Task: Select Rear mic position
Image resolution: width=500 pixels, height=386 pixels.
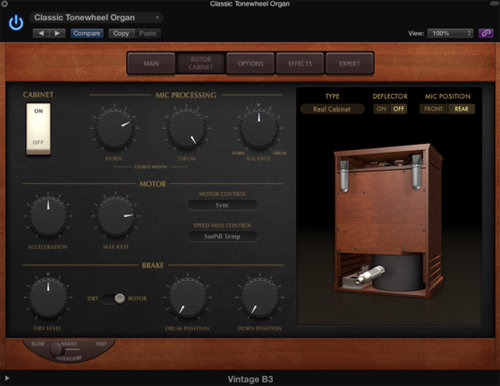Action: (x=461, y=109)
